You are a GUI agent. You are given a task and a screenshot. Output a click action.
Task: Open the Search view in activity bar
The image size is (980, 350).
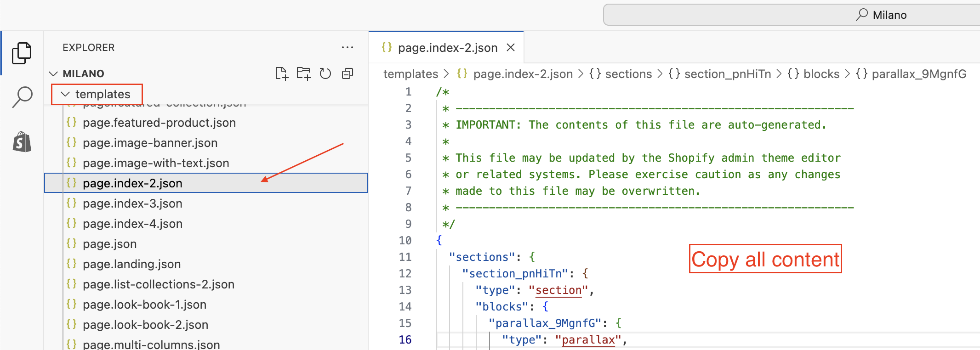[22, 97]
